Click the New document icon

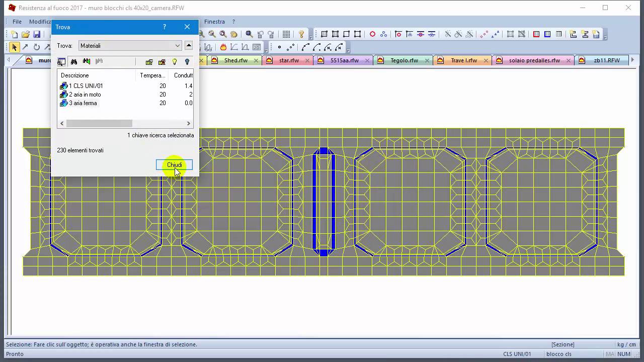[x=15, y=34]
